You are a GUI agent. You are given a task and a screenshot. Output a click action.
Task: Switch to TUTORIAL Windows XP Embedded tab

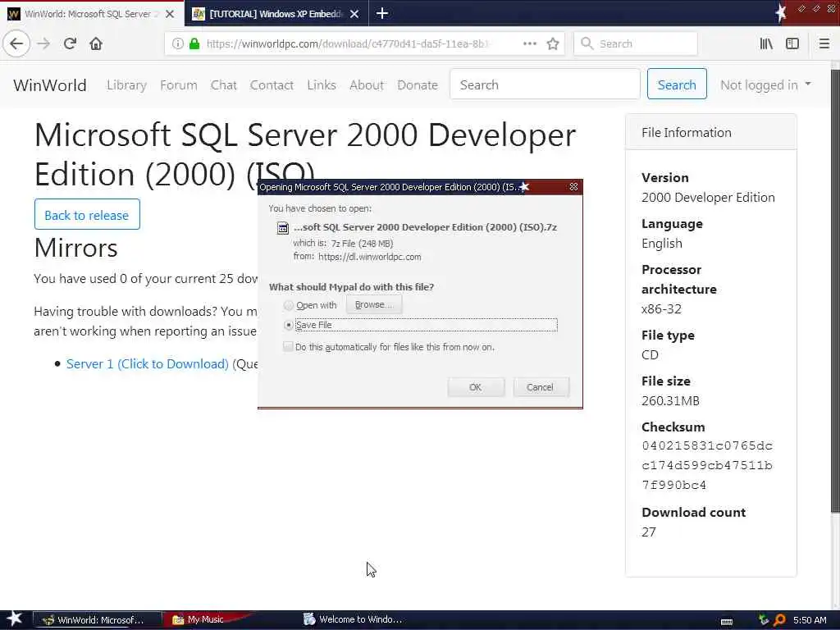click(x=276, y=14)
